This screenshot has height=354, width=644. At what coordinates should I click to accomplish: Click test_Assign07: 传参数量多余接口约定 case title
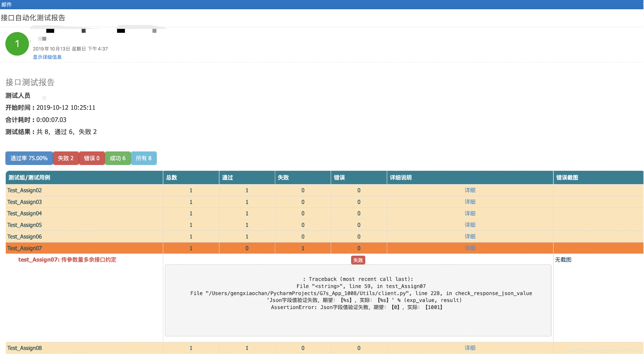[67, 260]
